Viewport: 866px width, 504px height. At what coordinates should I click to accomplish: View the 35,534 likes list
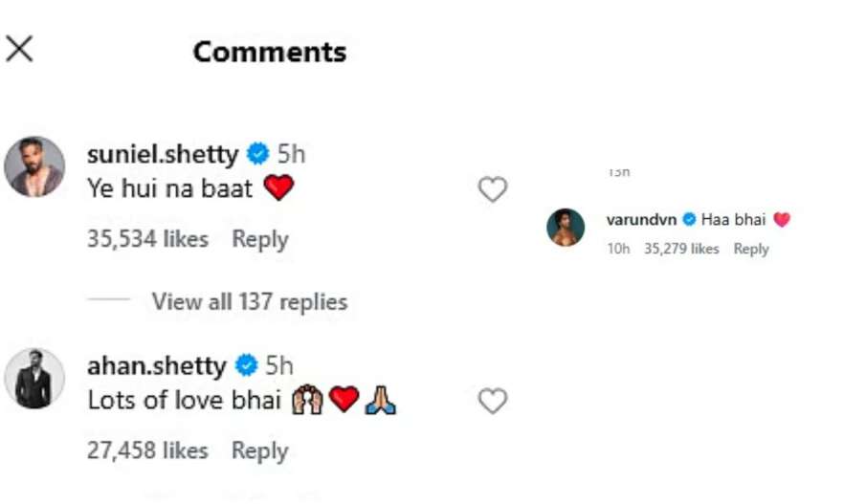point(147,239)
